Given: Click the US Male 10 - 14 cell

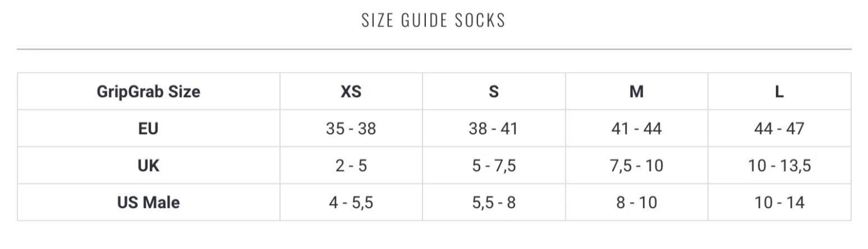Looking at the screenshot, I should click(779, 203).
